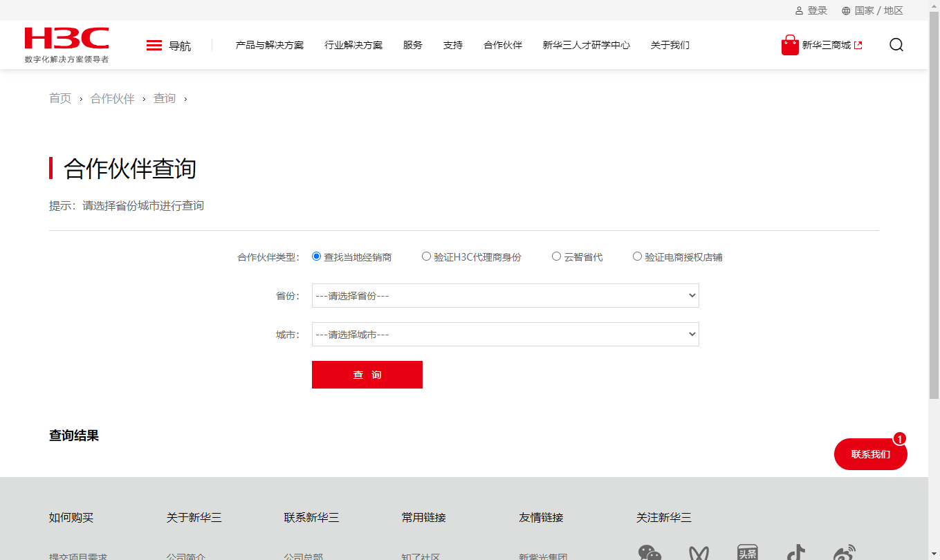Click the TikTok icon under 关注新华三
940x560 pixels.
[796, 553]
